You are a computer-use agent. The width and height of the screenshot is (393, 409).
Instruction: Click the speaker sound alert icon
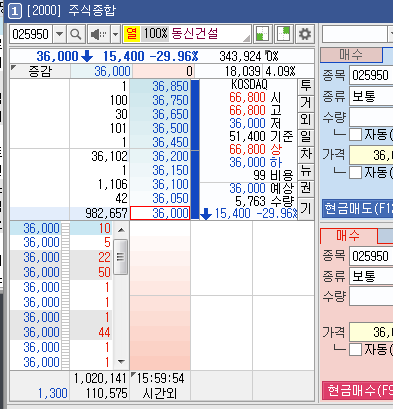coord(99,34)
